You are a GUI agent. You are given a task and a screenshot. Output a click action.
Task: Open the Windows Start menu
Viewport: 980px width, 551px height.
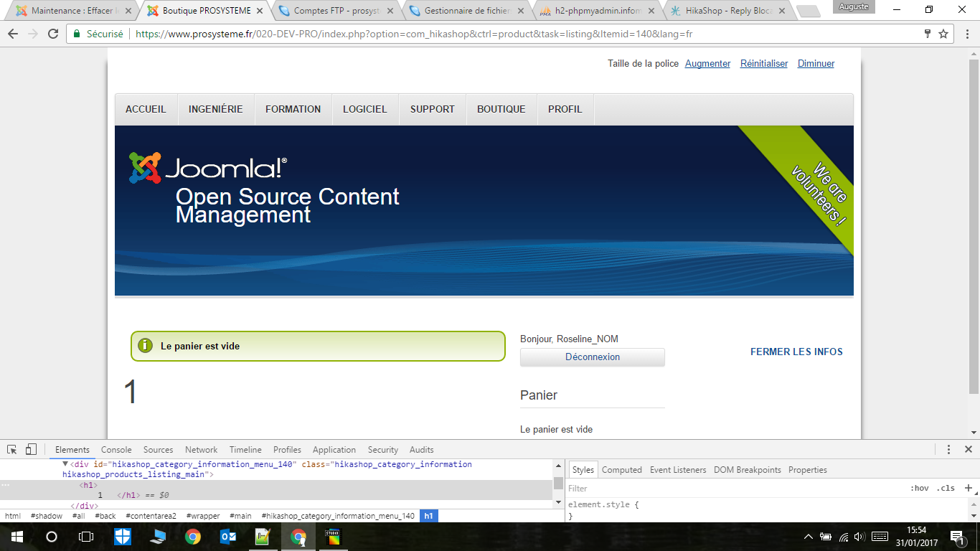pyautogui.click(x=17, y=536)
